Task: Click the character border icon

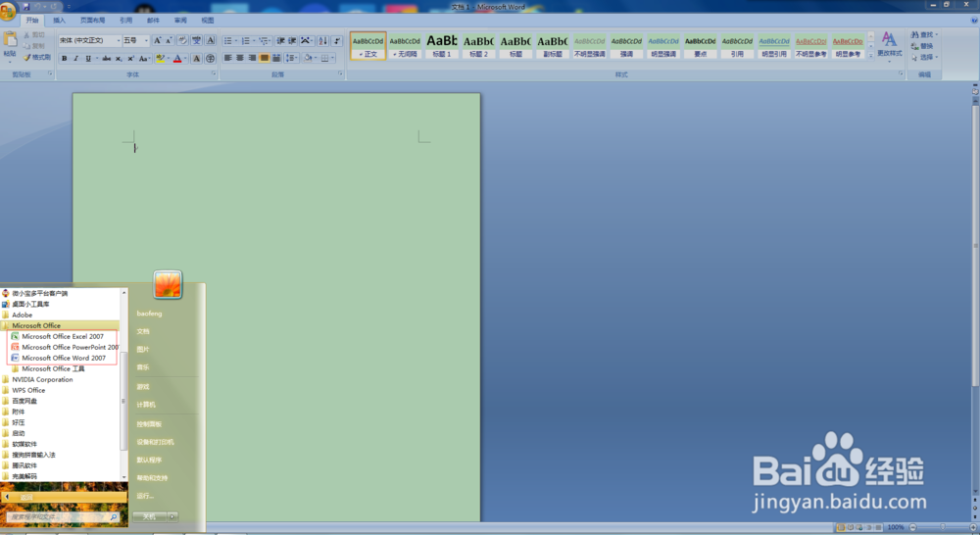Action: [x=211, y=40]
